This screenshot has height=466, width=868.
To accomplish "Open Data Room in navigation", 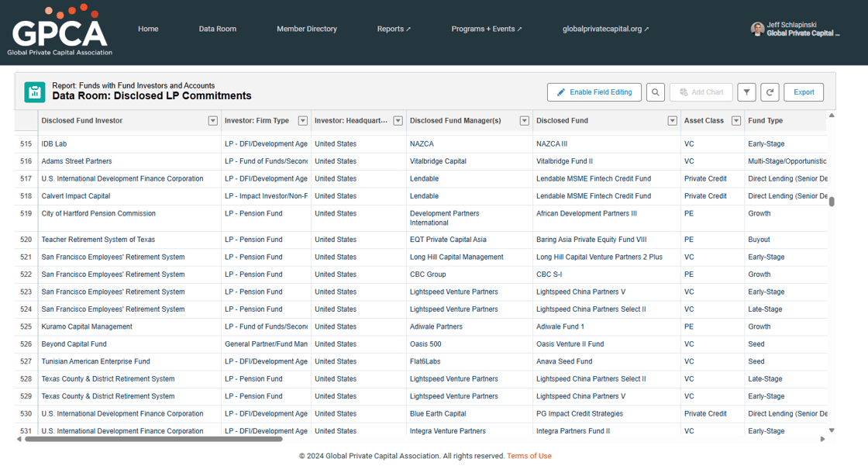I will tap(218, 29).
